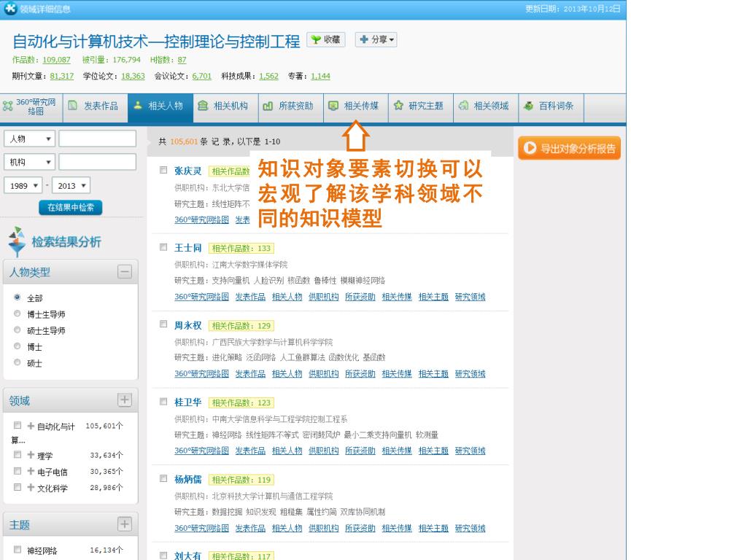Click the green sprout icon on 收藏

pyautogui.click(x=316, y=39)
